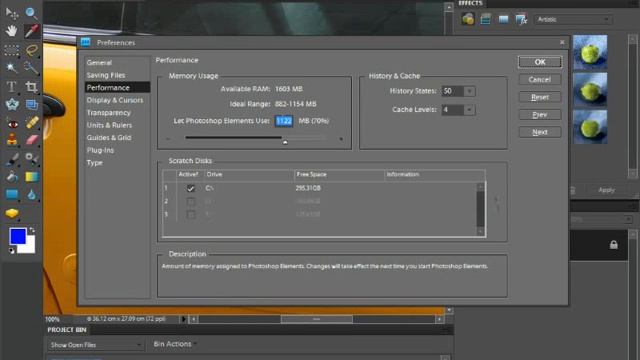
Task: Select the Paint Bucket tool
Action: click(12, 176)
